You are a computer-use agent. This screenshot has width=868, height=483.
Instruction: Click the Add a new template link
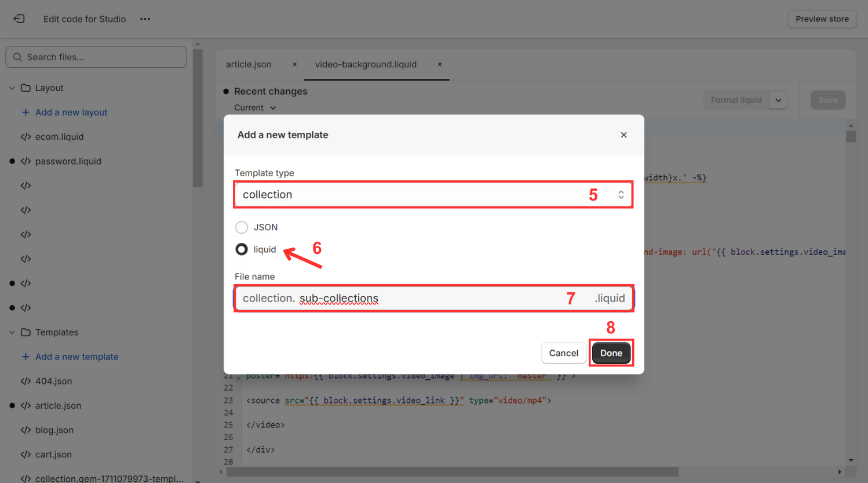[x=76, y=357]
